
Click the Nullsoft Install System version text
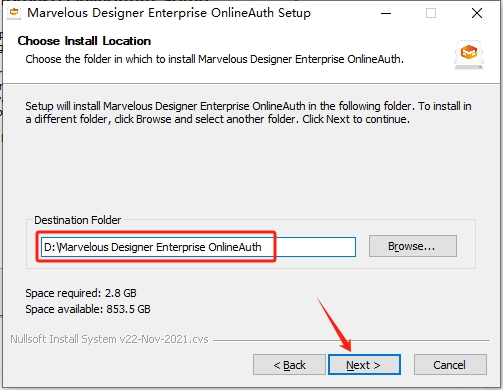[109, 339]
